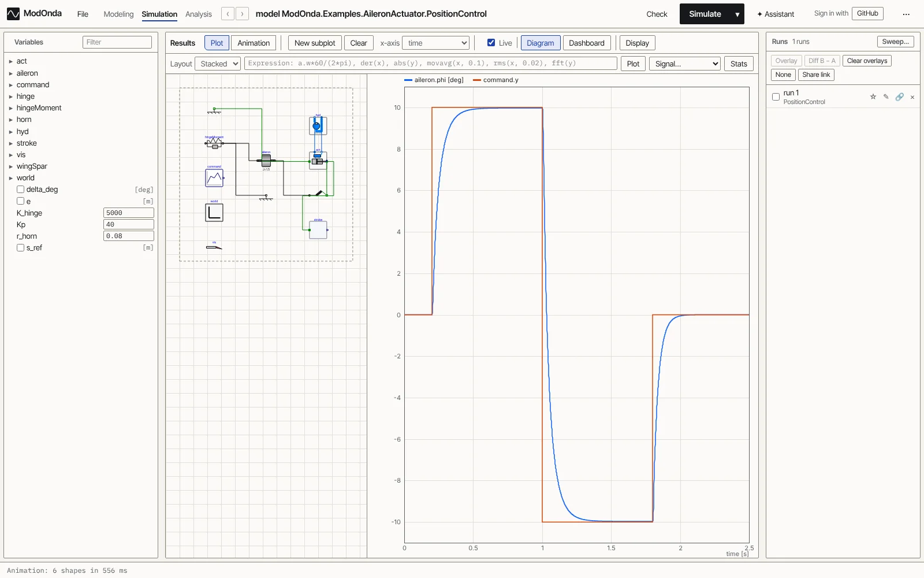Switch to the Modeling tab
This screenshot has height=578, width=924.
[118, 14]
